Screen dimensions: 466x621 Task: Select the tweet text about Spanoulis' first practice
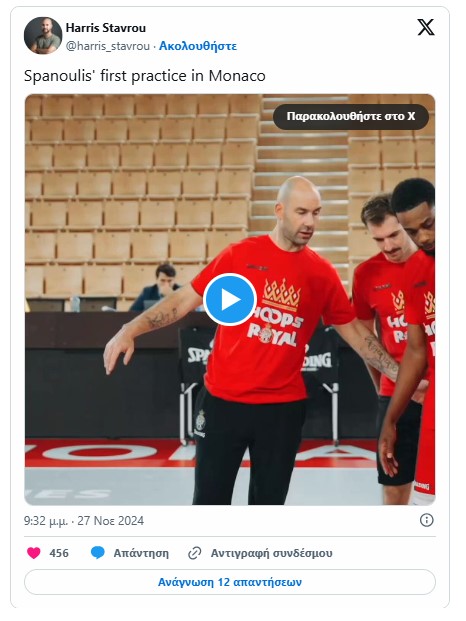pos(145,76)
